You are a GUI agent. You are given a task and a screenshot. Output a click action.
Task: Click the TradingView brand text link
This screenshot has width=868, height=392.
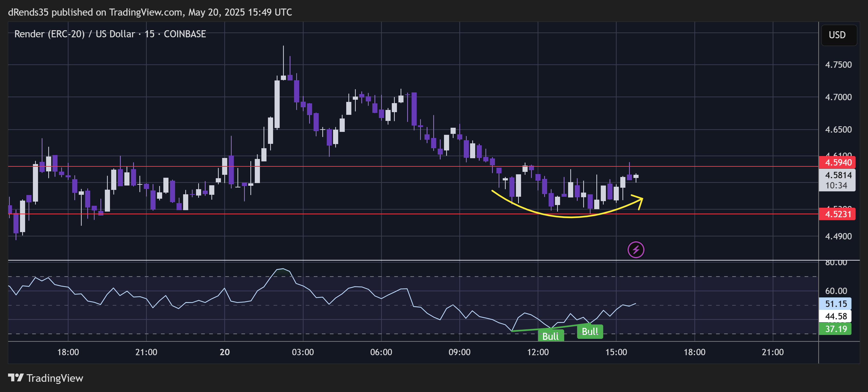click(x=55, y=378)
